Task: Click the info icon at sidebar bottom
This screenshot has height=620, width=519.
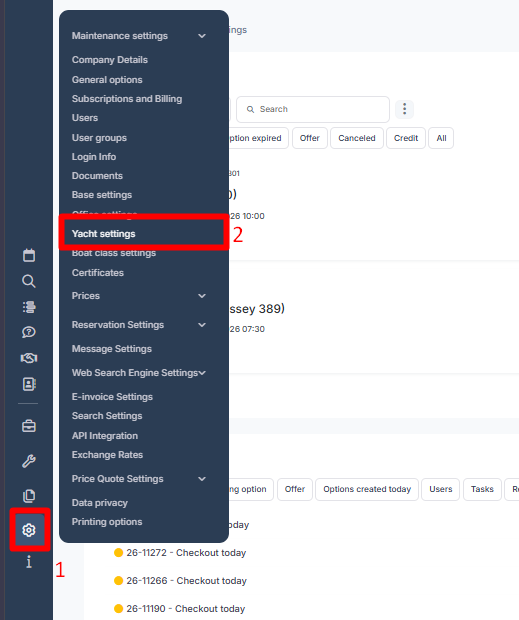Action: click(x=29, y=561)
